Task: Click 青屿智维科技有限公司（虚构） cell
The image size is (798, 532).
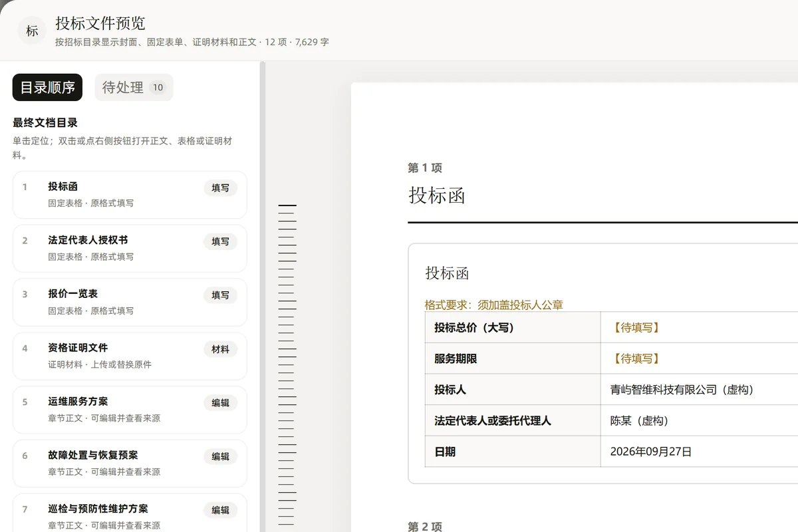Action: pos(699,390)
